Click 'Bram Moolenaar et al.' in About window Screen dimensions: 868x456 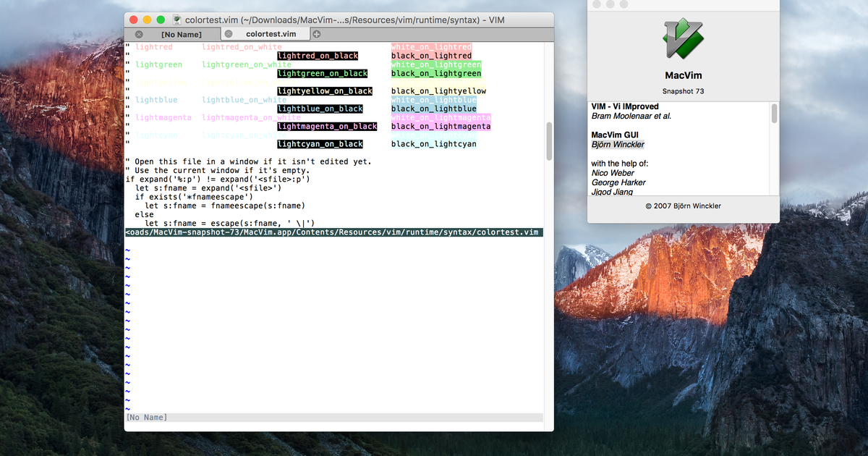(631, 116)
